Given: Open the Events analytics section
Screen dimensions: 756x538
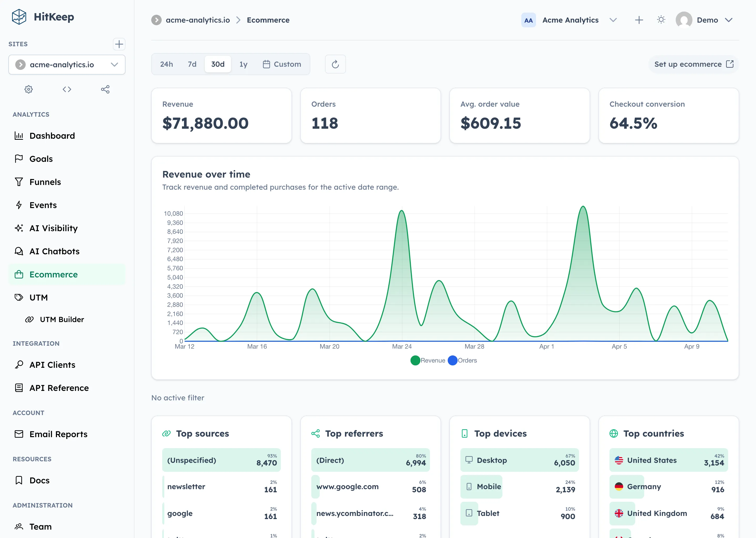Looking at the screenshot, I should pyautogui.click(x=43, y=205).
